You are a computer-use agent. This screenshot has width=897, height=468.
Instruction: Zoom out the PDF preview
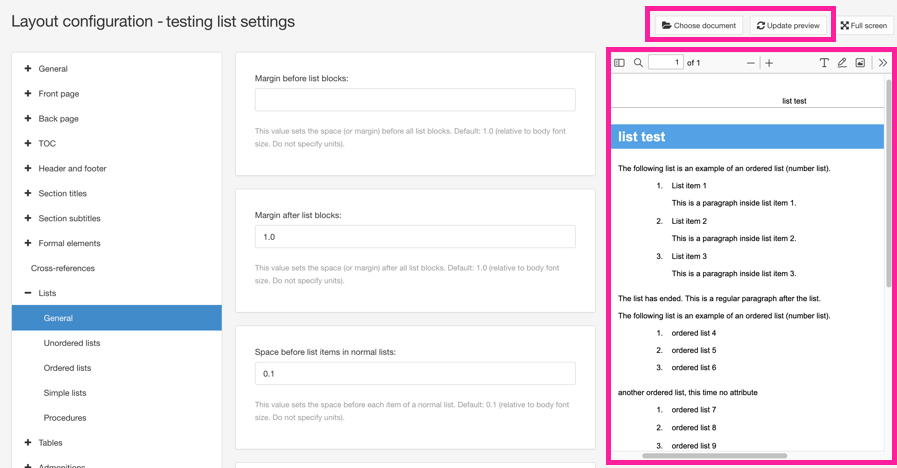(751, 63)
